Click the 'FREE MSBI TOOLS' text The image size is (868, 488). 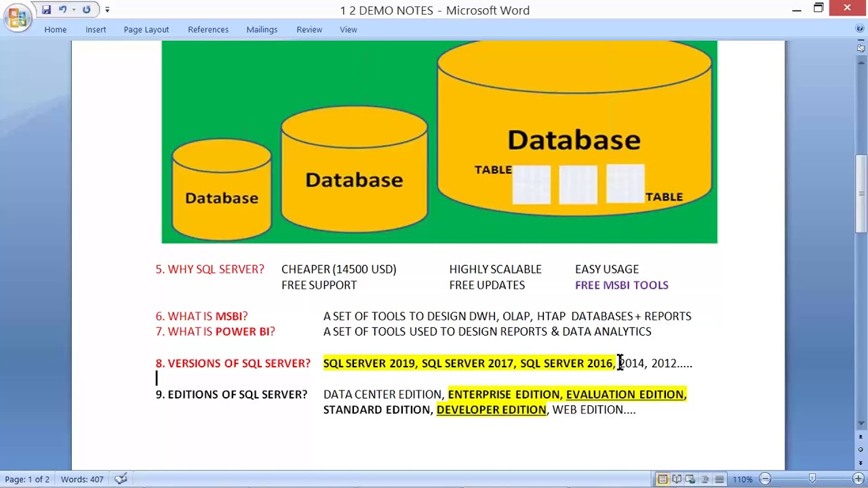[x=621, y=285]
